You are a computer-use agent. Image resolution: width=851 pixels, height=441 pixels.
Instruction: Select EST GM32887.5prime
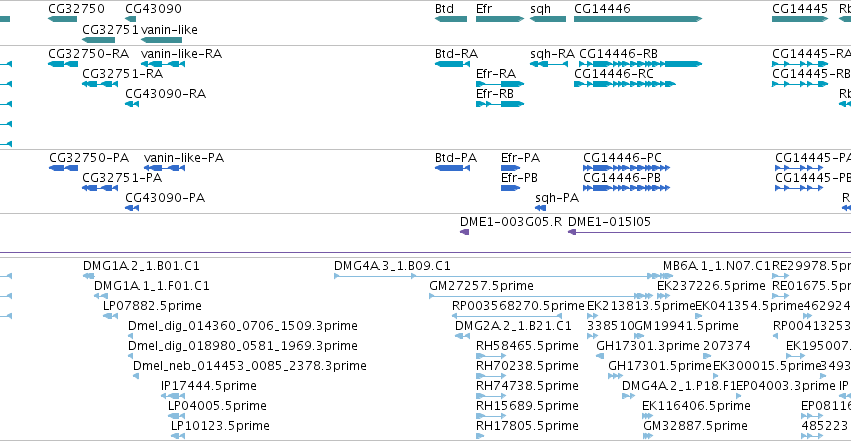(x=648, y=437)
